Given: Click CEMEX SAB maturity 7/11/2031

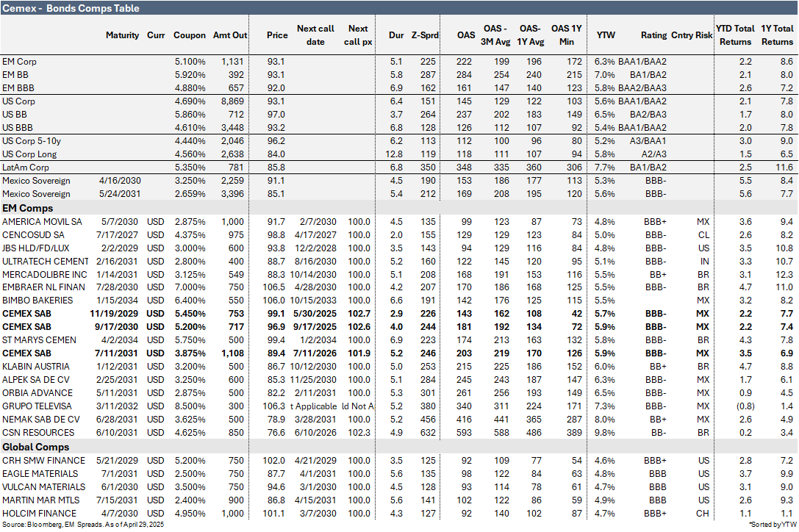Looking at the screenshot, I should point(117,353).
